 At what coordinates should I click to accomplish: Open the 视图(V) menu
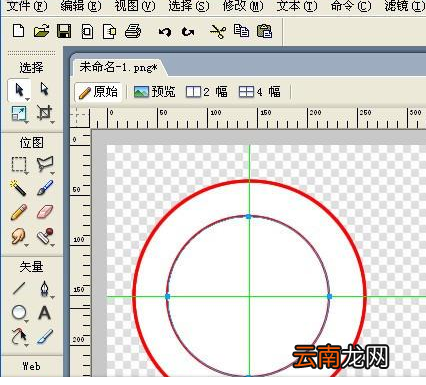[135, 6]
